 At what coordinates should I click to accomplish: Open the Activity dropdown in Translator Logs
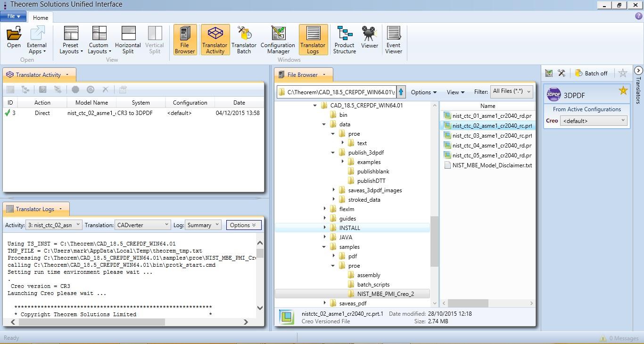point(54,225)
